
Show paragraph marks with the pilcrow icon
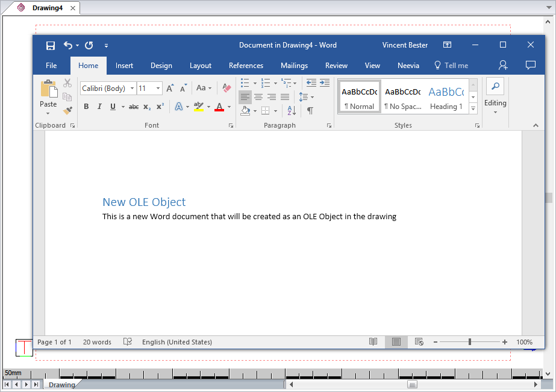(310, 110)
